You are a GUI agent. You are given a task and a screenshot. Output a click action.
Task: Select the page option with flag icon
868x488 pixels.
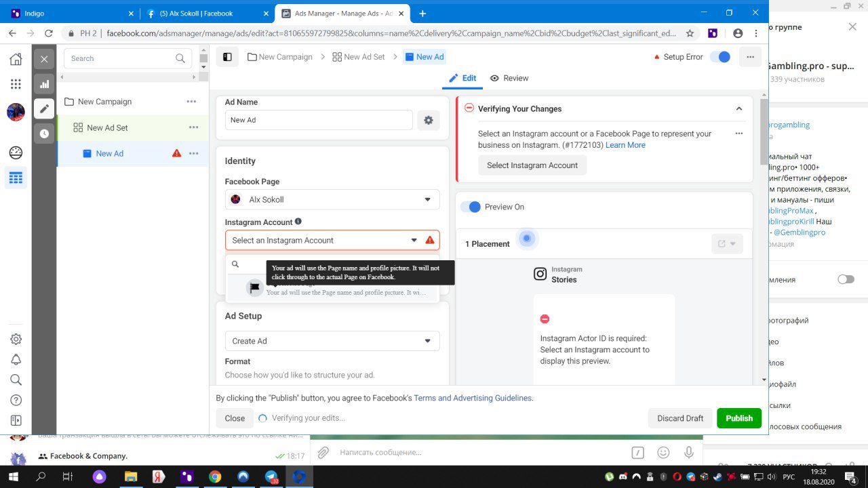click(x=332, y=288)
